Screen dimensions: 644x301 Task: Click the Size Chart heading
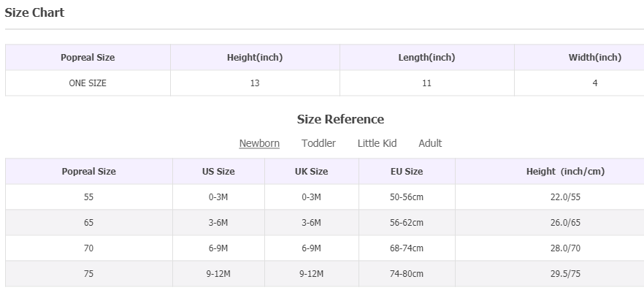click(34, 12)
